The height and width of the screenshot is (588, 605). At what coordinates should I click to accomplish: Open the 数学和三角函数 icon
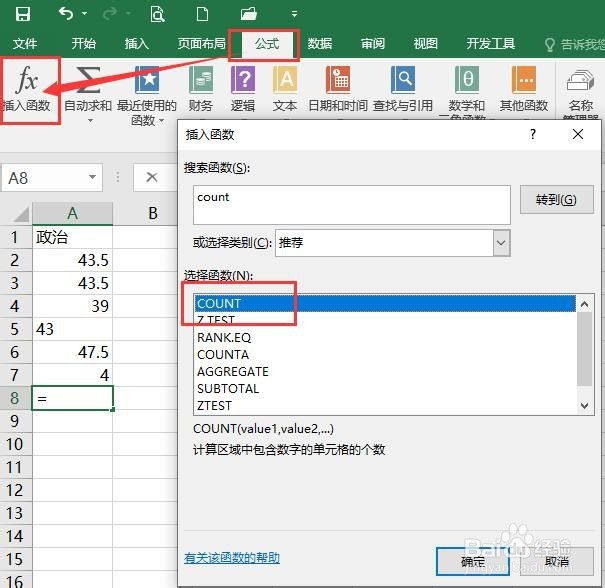tap(466, 80)
